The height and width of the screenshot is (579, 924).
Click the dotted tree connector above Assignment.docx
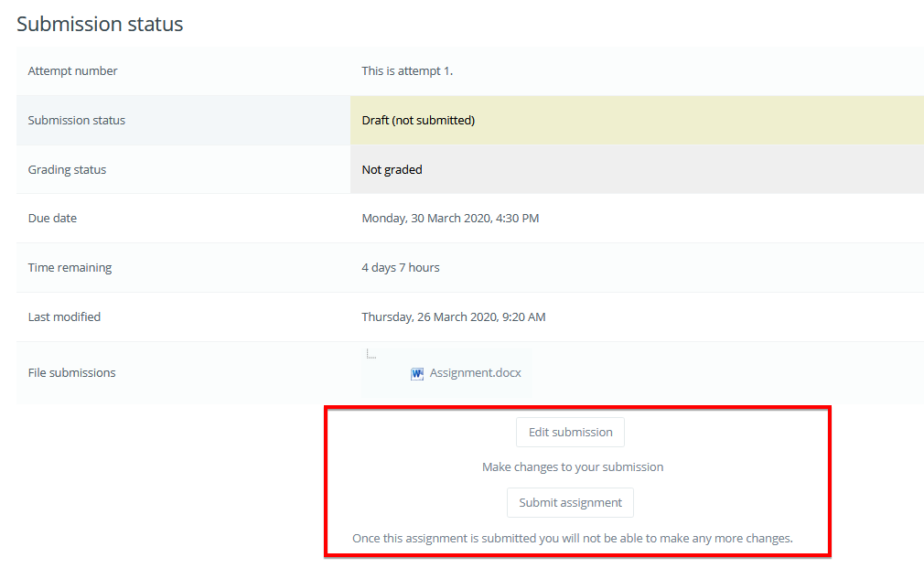[371, 354]
